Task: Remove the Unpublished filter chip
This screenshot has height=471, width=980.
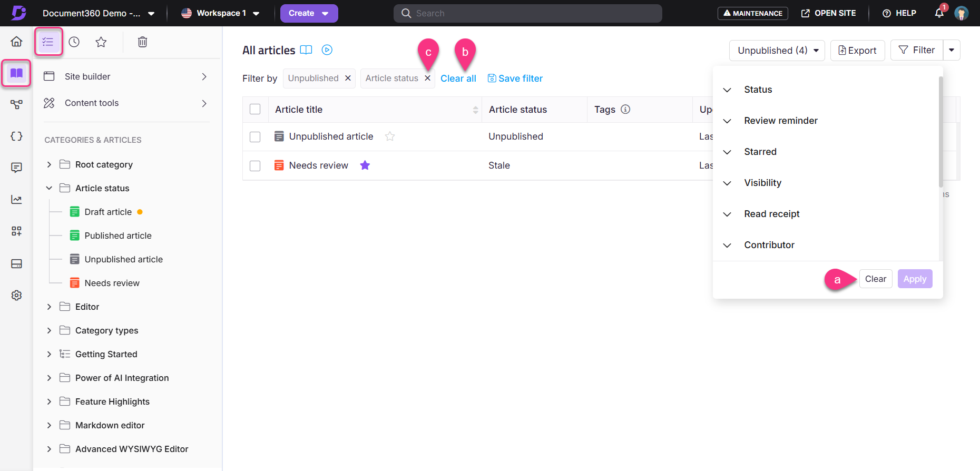Action: tap(348, 78)
